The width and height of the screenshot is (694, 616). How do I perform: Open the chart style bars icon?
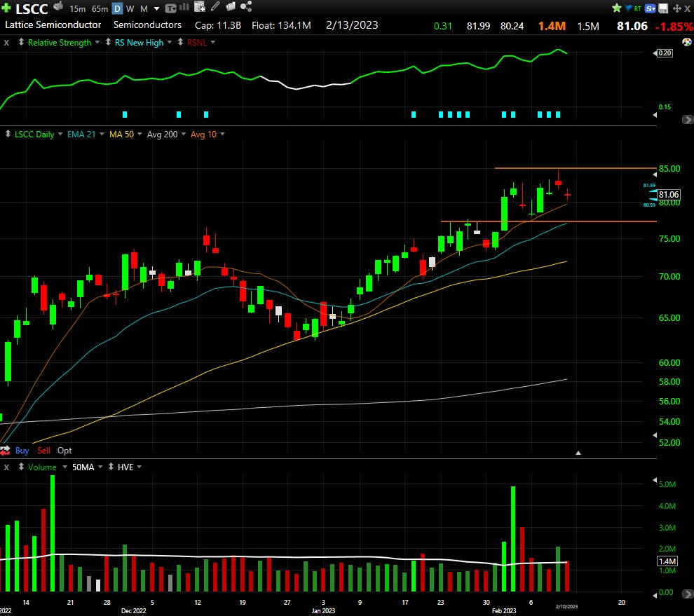(x=184, y=7)
